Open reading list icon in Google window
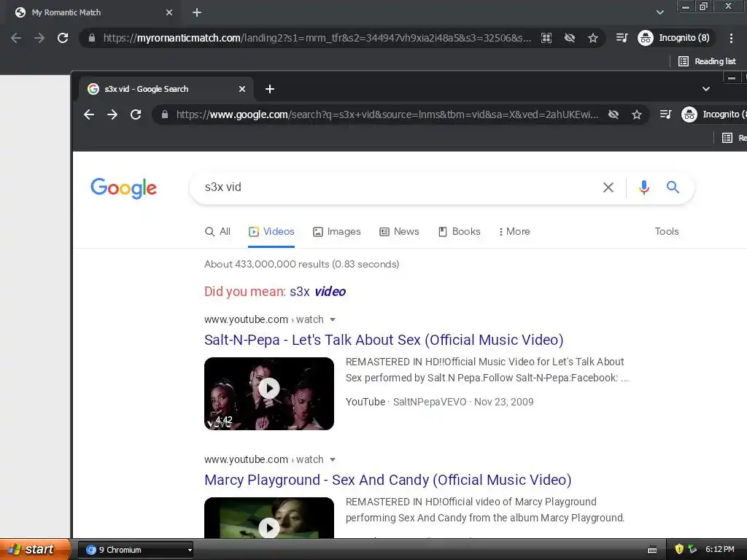 pos(727,138)
